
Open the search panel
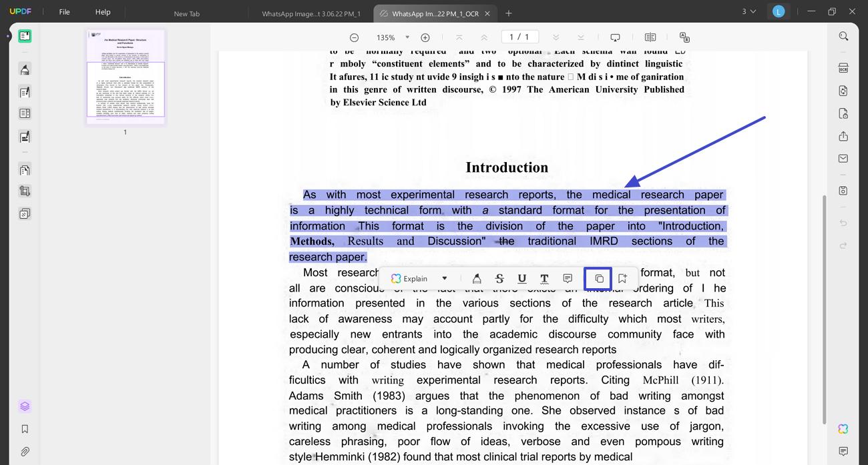843,36
